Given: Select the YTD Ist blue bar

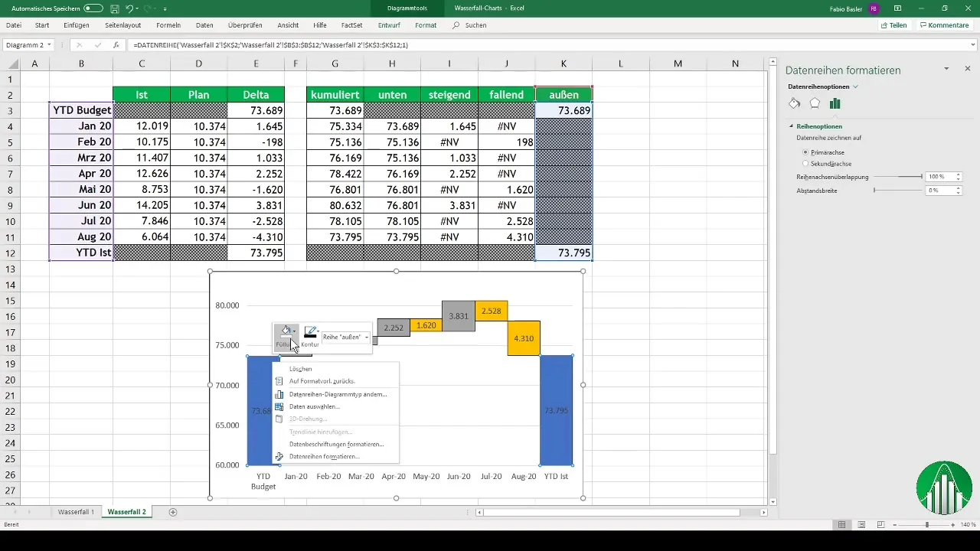Looking at the screenshot, I should [557, 410].
